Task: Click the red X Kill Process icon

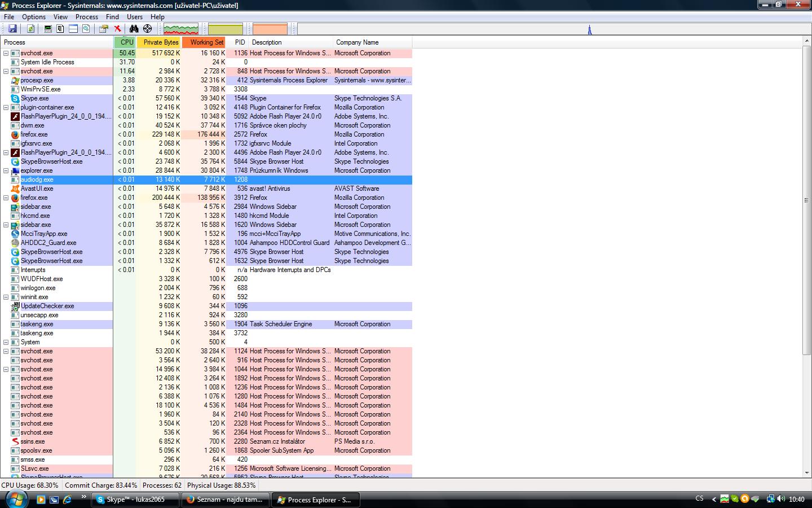Action: coord(117,29)
